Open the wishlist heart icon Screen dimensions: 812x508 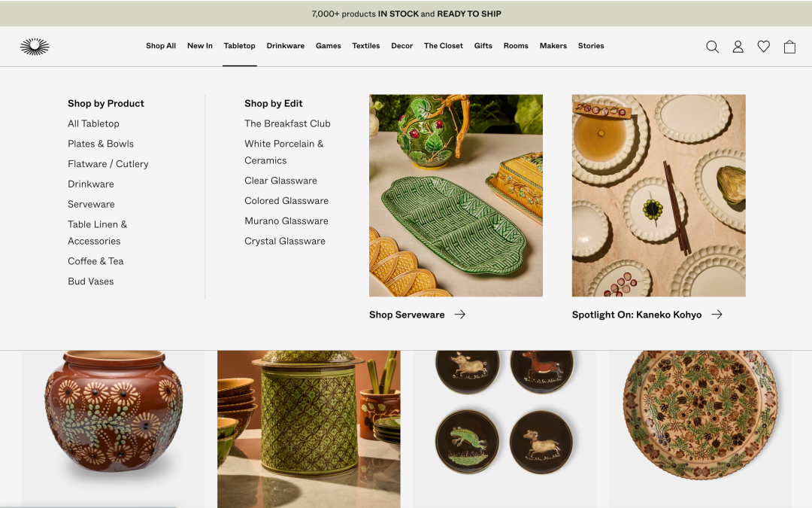pos(763,47)
